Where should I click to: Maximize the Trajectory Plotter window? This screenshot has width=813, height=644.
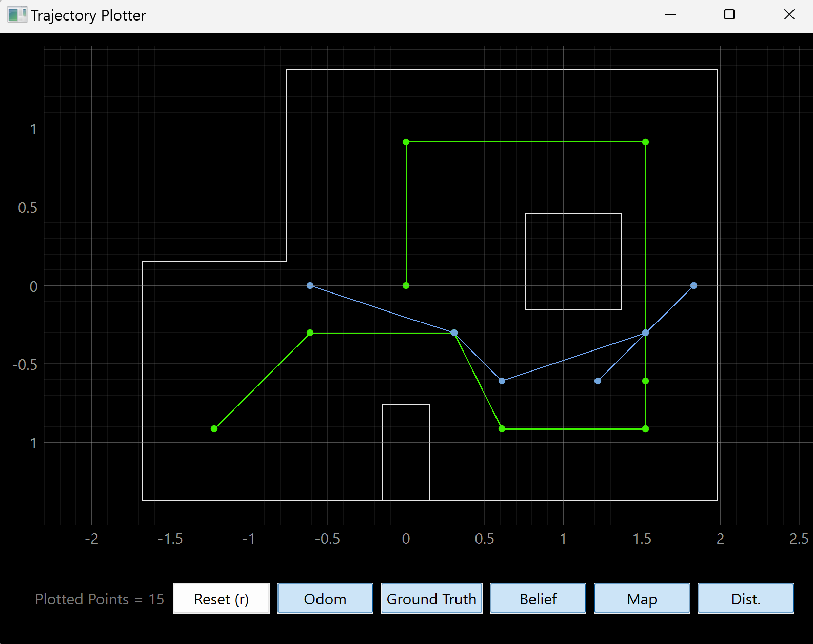coord(729,15)
